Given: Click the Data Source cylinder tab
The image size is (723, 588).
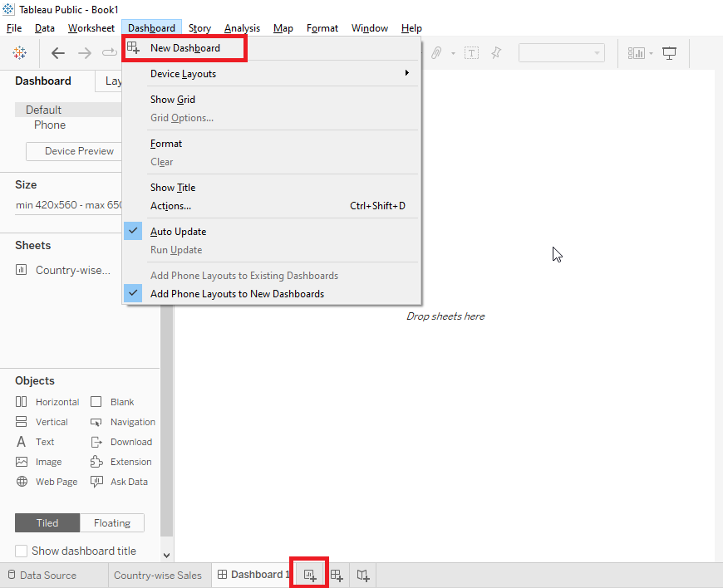Looking at the screenshot, I should point(42,575).
